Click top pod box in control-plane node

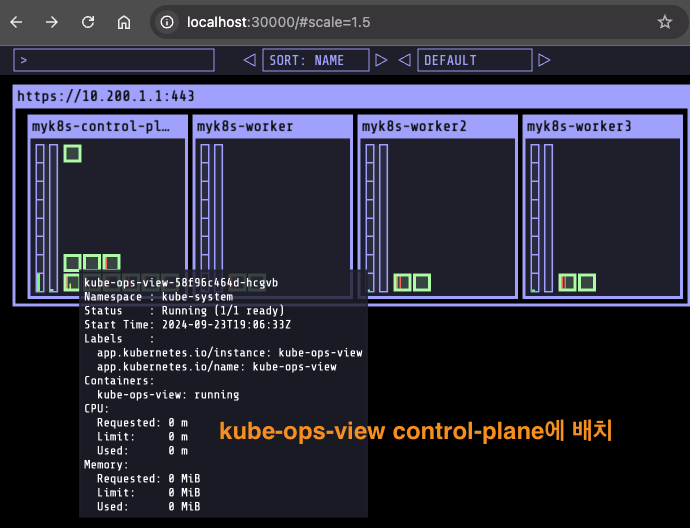click(73, 154)
